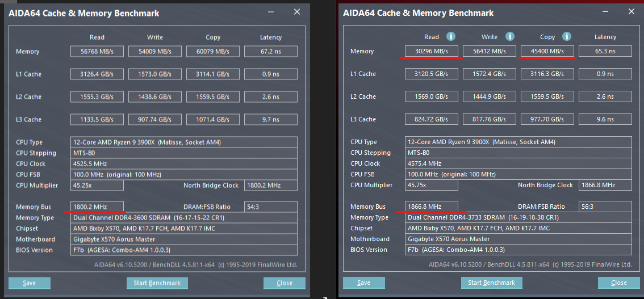
Task: Click L3 Cache latency 9.6 ns
Action: (x=605, y=119)
